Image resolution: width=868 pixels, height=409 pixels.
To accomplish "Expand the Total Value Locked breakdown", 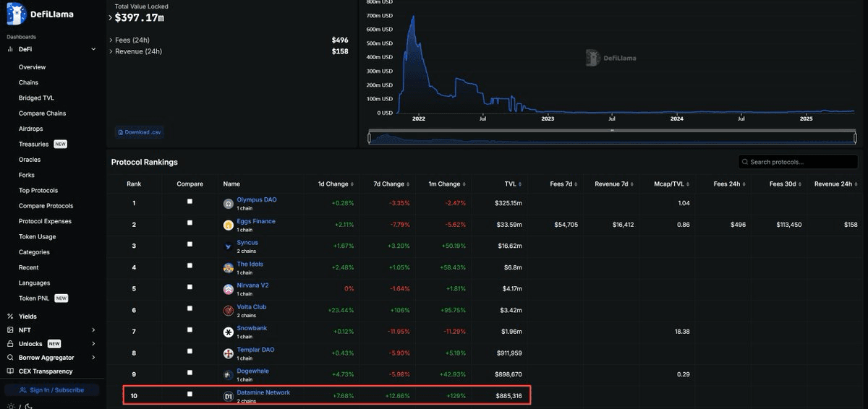I will pyautogui.click(x=111, y=17).
